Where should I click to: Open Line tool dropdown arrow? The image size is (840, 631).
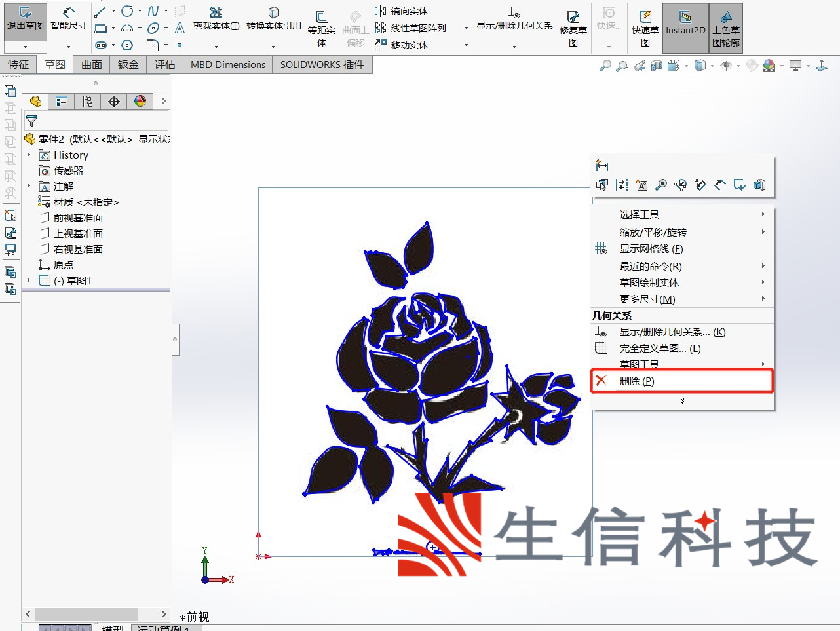(113, 11)
